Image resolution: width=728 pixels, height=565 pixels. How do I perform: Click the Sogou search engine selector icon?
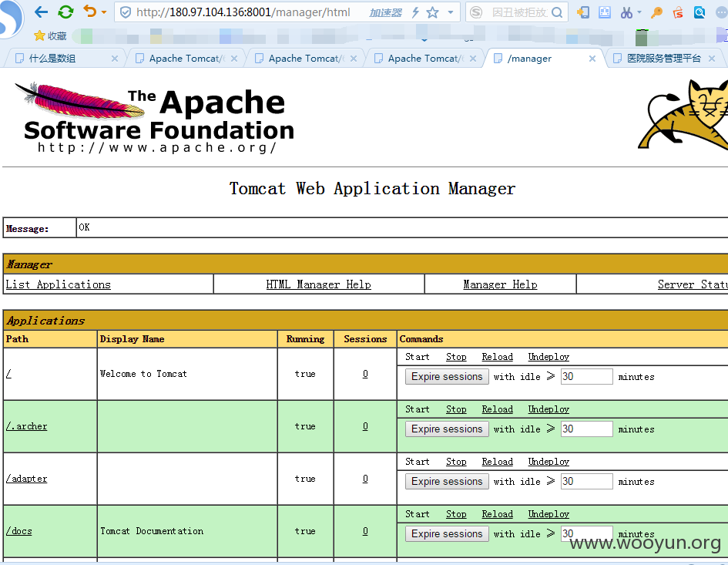click(x=476, y=12)
